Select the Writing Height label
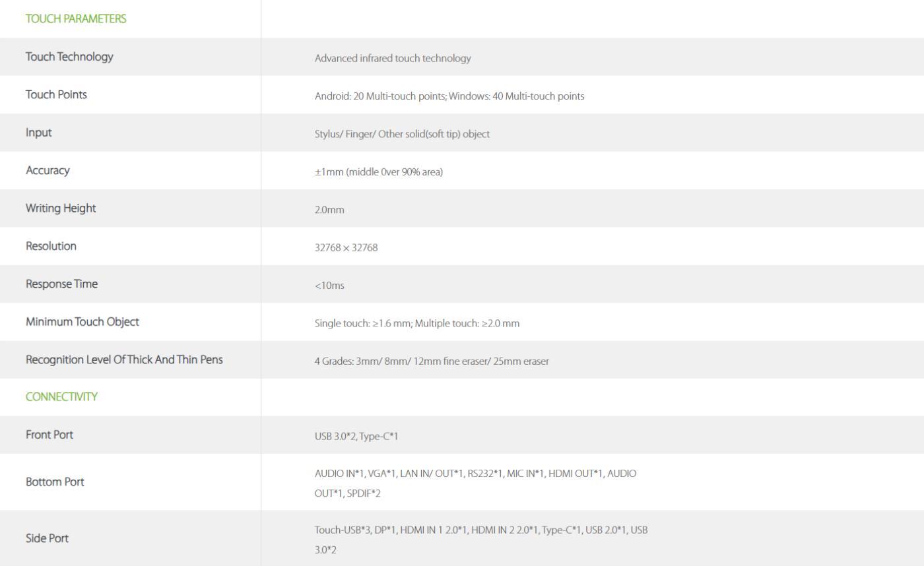Screen dimensions: 924x566 [x=61, y=208]
